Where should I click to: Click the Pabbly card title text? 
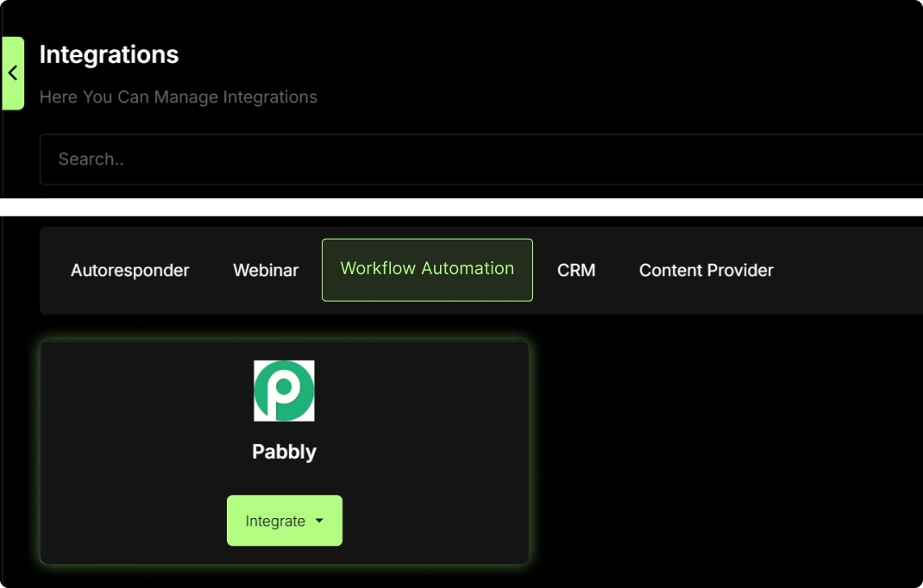pyautogui.click(x=285, y=452)
